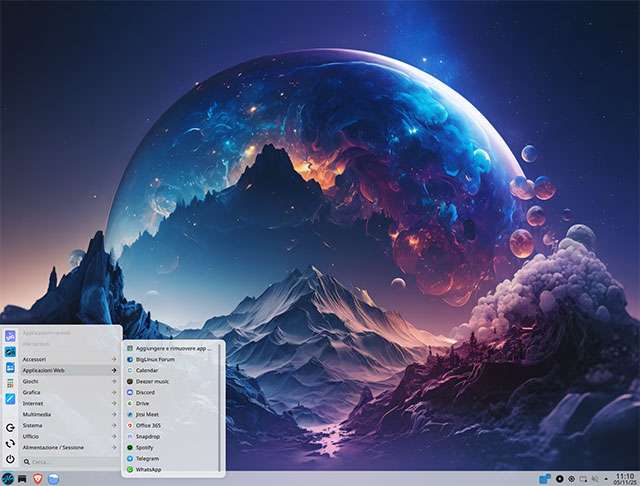Expand the Sistema category arrow
The width and height of the screenshot is (640, 486).
coord(114,425)
